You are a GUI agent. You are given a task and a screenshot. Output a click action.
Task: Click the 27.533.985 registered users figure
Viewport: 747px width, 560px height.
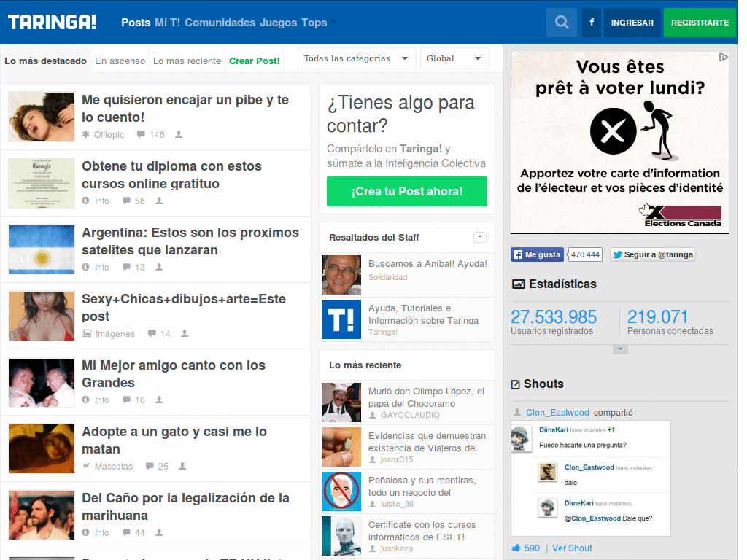tap(554, 317)
